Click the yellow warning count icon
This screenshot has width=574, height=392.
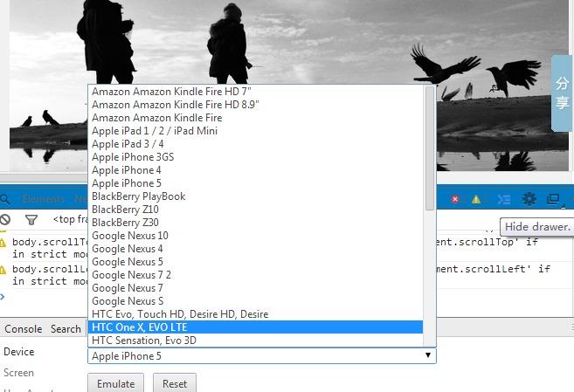[x=476, y=199]
